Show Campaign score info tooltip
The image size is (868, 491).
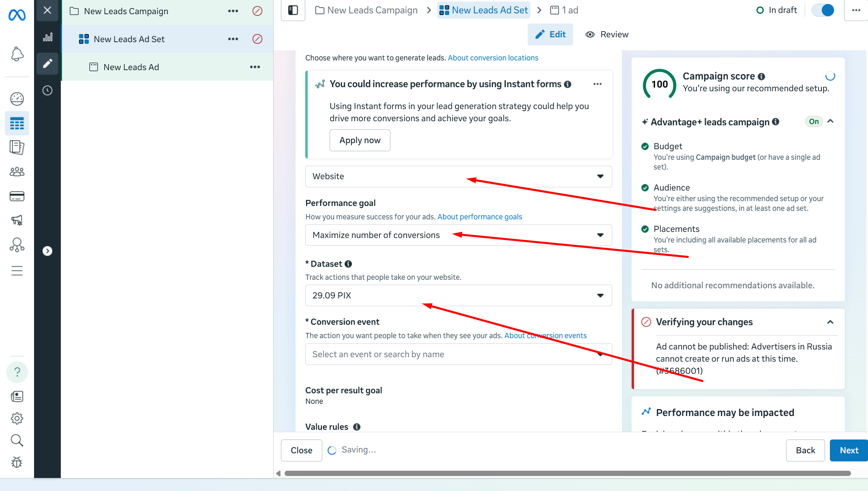click(x=761, y=76)
